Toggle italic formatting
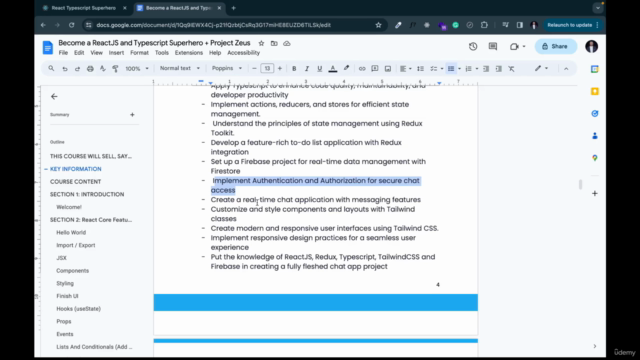The image size is (640, 360). [307, 69]
